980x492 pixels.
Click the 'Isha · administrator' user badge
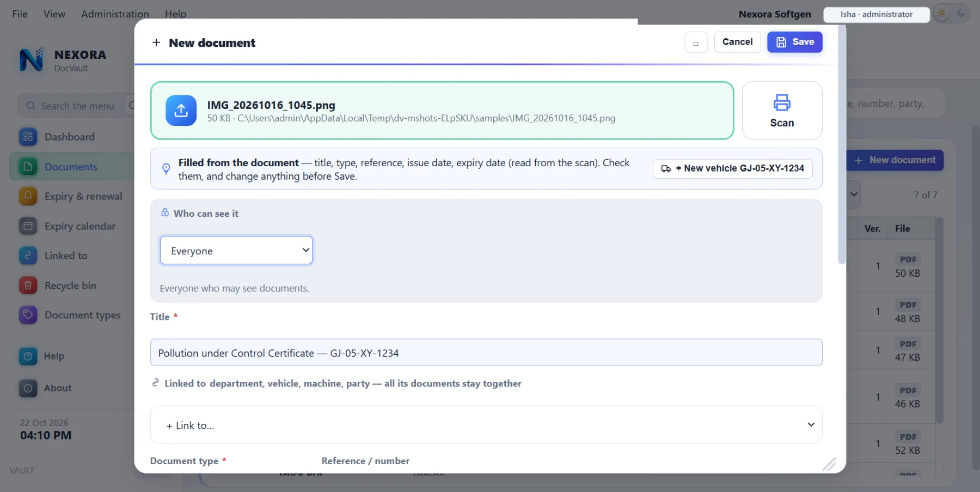[x=877, y=14]
